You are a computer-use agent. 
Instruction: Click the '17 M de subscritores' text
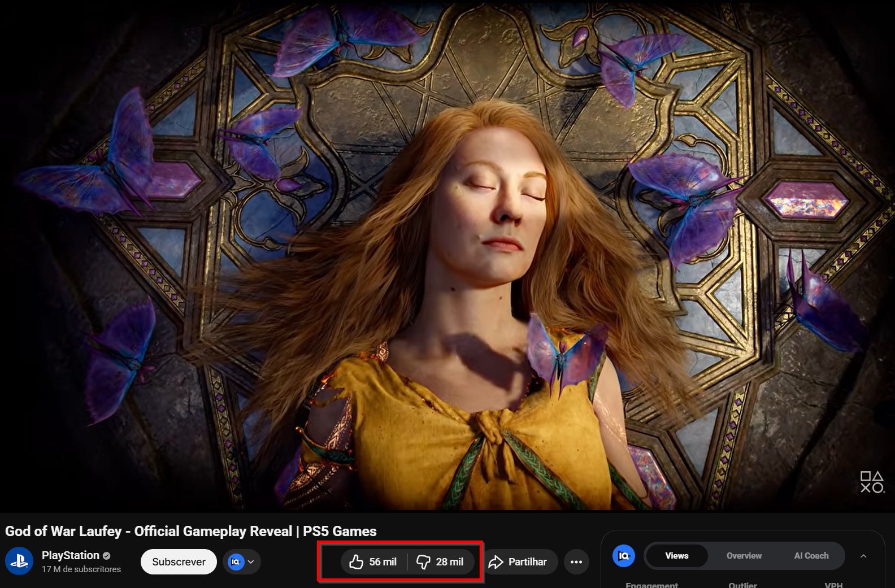point(81,569)
